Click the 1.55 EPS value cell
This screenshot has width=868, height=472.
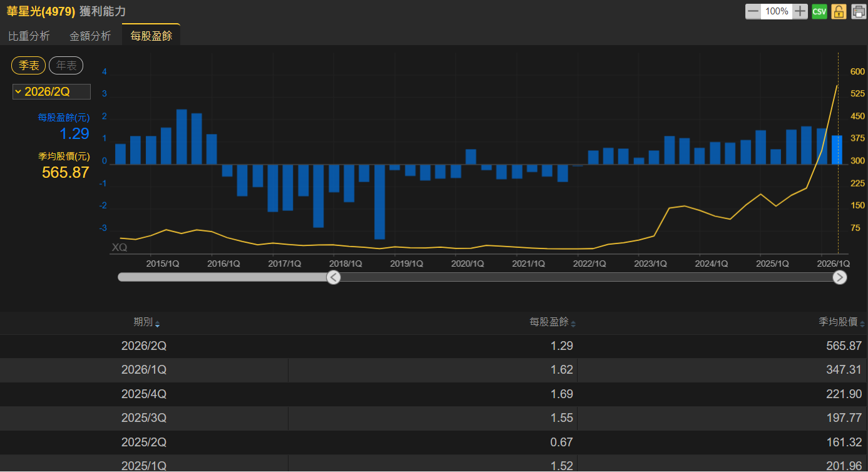pos(562,418)
